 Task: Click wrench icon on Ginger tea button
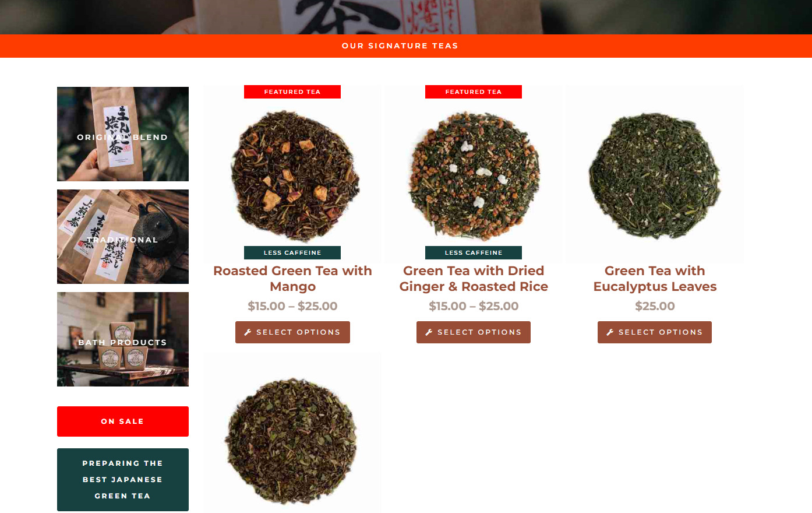pos(429,332)
